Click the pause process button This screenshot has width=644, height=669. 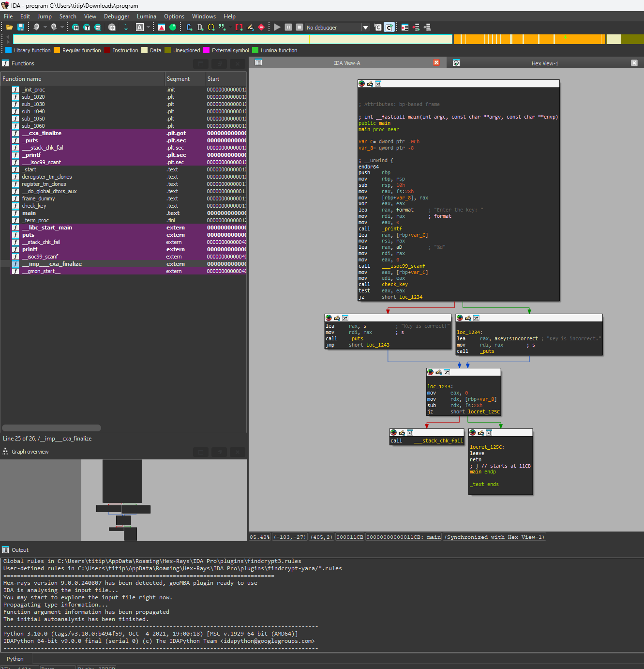pos(288,27)
